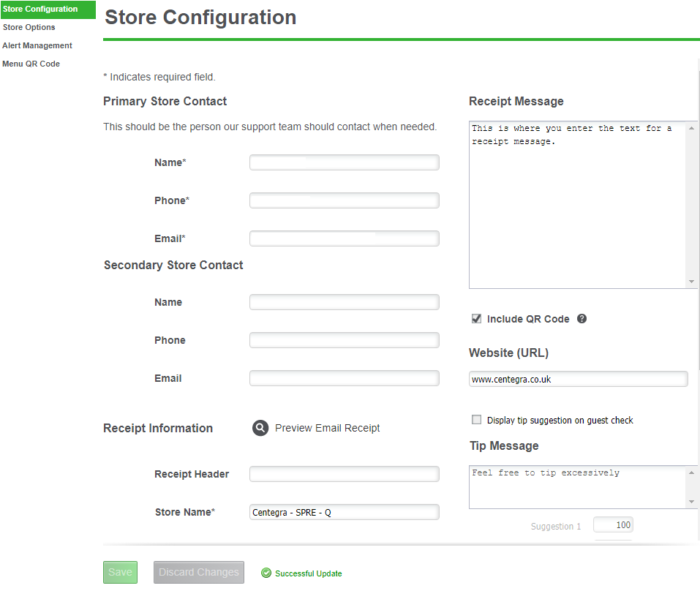The height and width of the screenshot is (591, 700).
Task: Focus the Website (URL) input field
Action: click(578, 379)
